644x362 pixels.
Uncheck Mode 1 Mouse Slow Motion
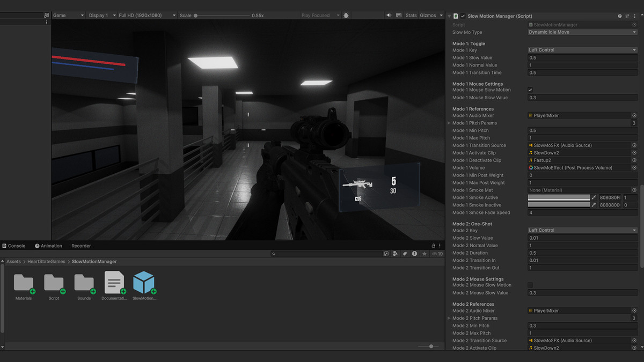(x=530, y=90)
